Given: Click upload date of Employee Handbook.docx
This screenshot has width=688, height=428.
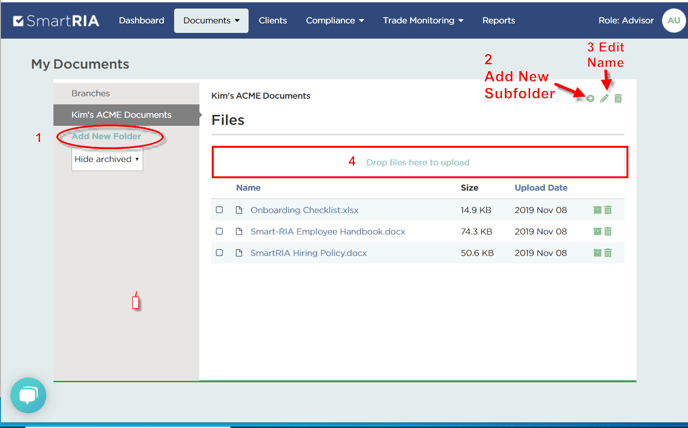Looking at the screenshot, I should (x=541, y=231).
